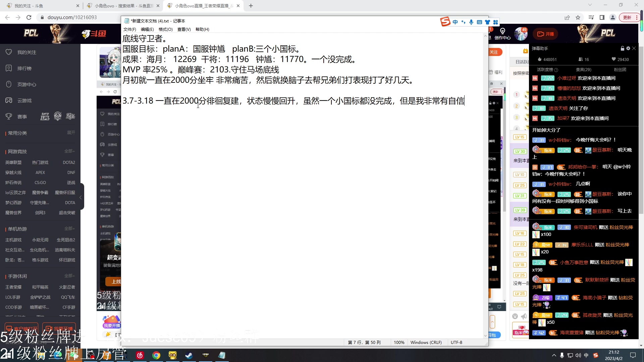Open Sogou voice input microphone

coord(471,22)
